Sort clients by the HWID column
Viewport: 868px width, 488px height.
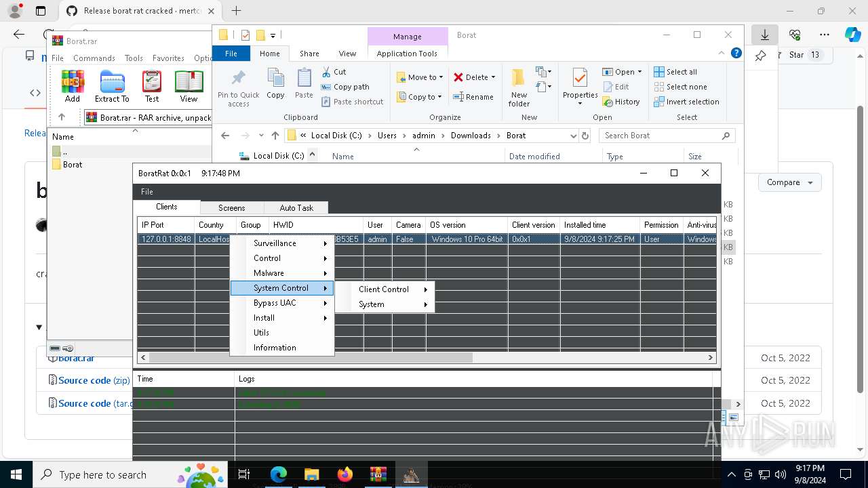[x=317, y=225]
